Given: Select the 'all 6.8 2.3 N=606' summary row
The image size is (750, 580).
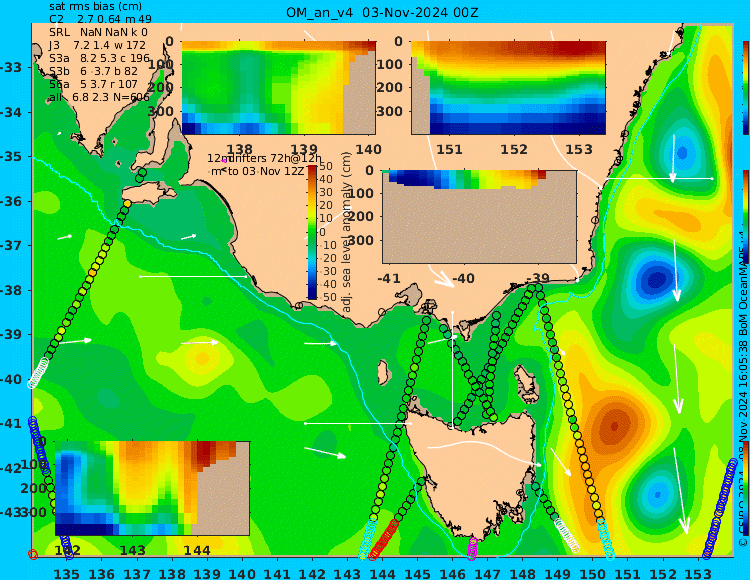Looking at the screenshot, I should [x=99, y=97].
